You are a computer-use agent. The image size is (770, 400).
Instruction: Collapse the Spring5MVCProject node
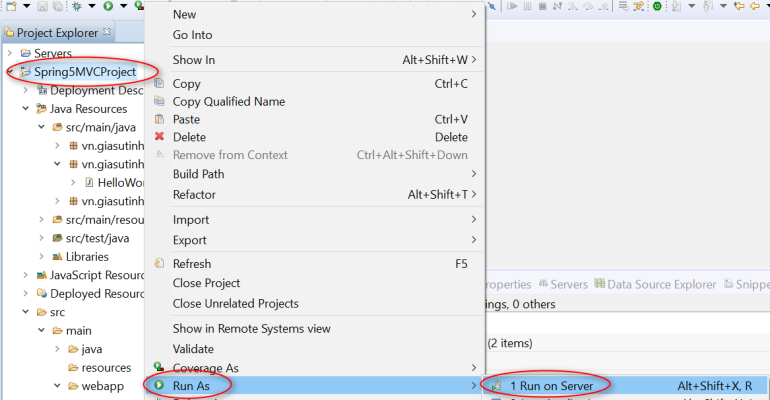pyautogui.click(x=10, y=72)
